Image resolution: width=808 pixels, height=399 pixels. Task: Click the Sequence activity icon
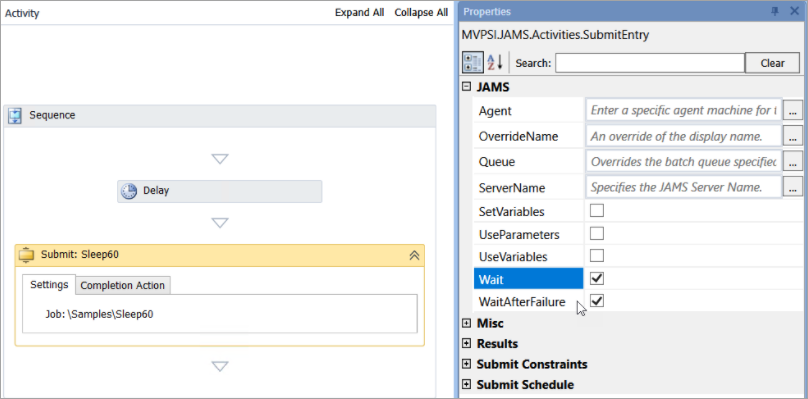click(15, 116)
